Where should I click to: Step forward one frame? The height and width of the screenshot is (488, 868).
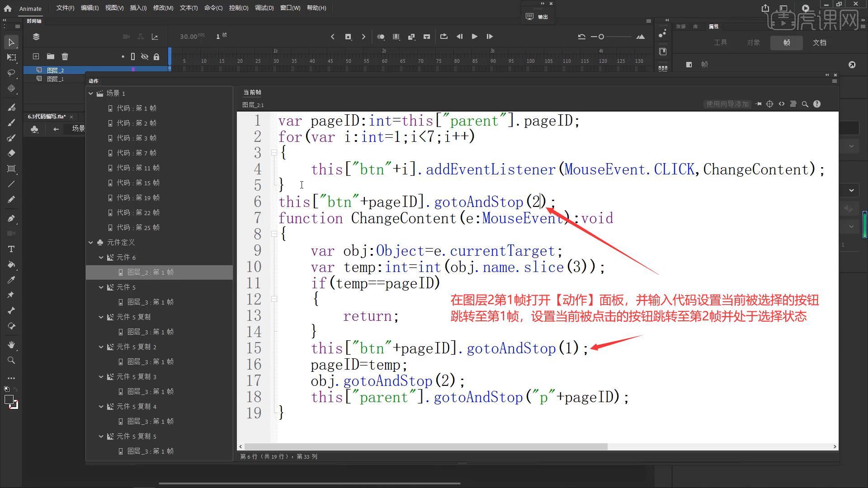click(x=490, y=37)
